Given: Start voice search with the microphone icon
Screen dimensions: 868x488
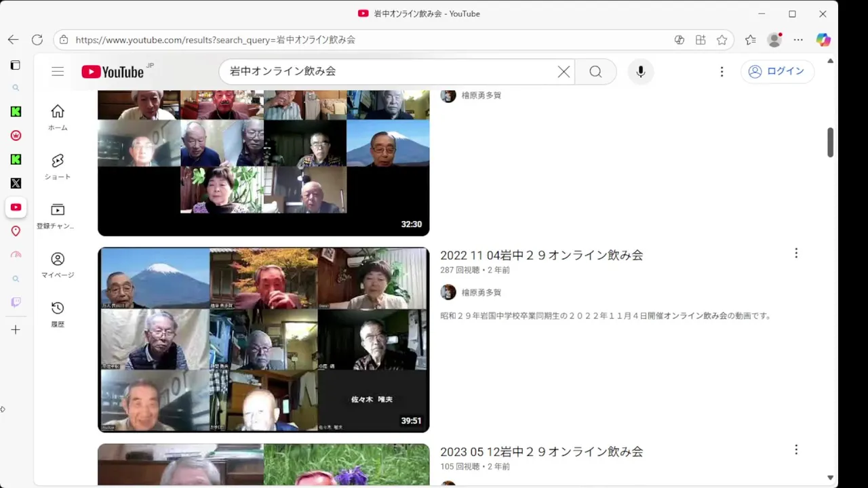Looking at the screenshot, I should coord(641,72).
